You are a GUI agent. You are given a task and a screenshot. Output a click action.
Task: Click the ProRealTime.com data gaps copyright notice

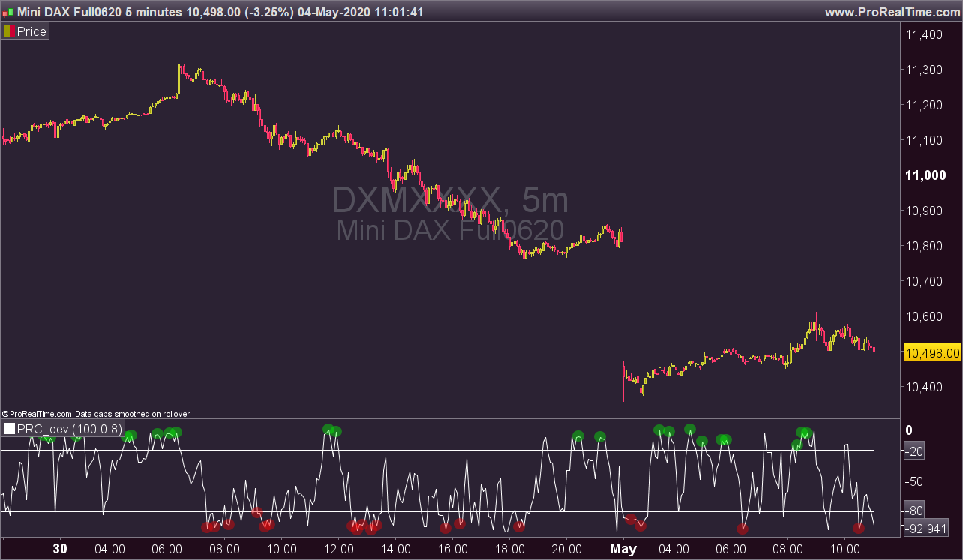[96, 414]
